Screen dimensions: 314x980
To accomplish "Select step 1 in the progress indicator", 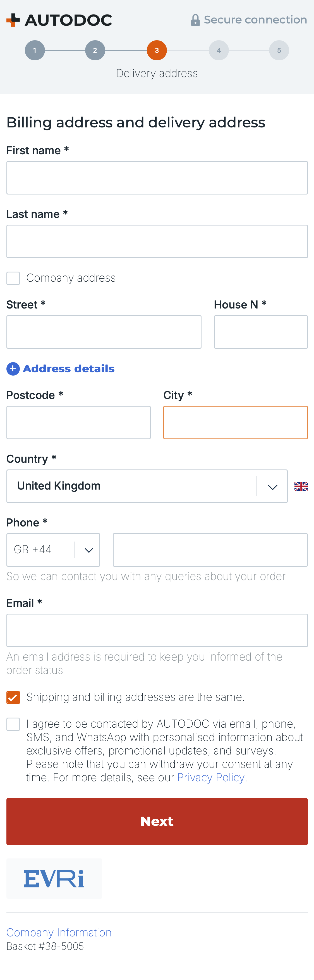I will pos(35,50).
